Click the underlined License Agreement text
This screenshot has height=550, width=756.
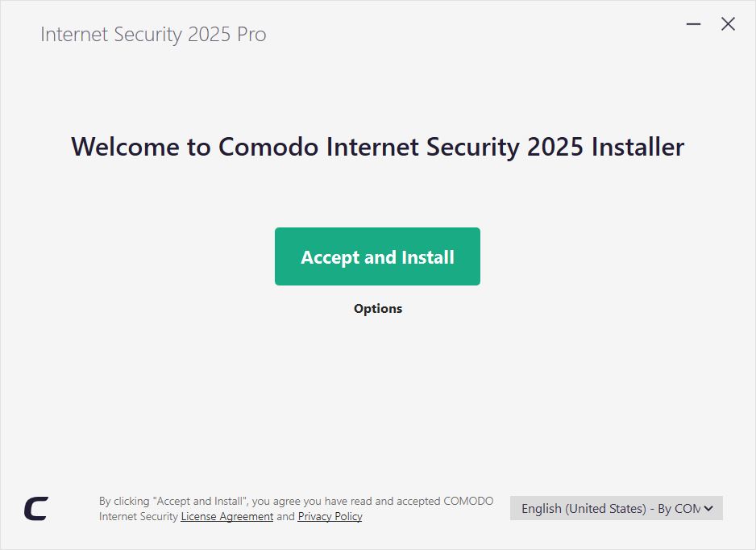pyautogui.click(x=227, y=516)
